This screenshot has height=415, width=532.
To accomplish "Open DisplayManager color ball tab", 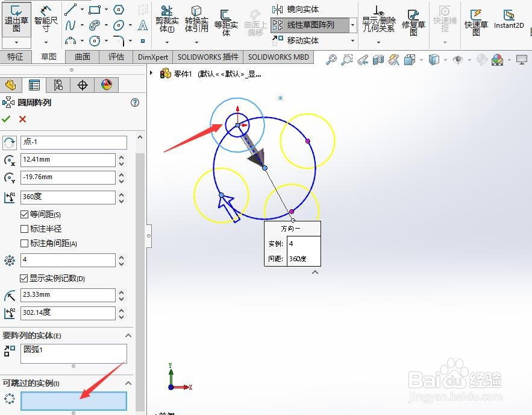I will coord(107,85).
